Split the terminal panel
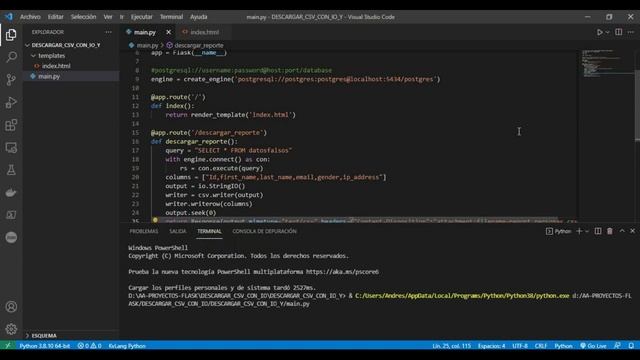The height and width of the screenshot is (360, 640). (598, 231)
